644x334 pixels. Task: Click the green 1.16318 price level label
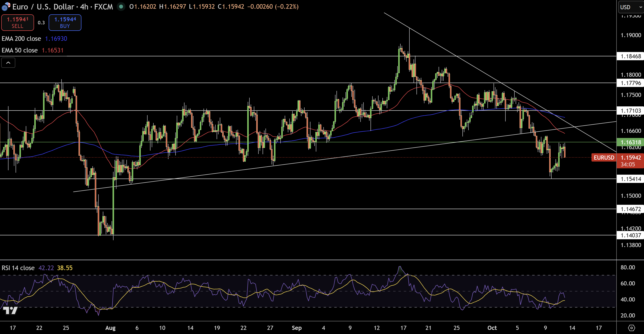coord(630,142)
